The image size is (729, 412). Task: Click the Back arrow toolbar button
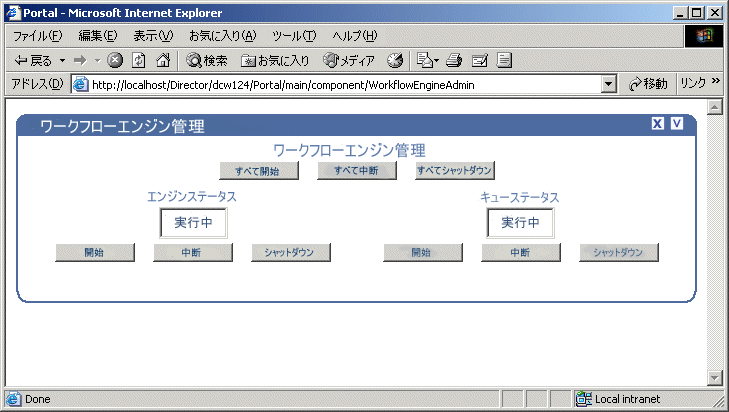(33, 60)
